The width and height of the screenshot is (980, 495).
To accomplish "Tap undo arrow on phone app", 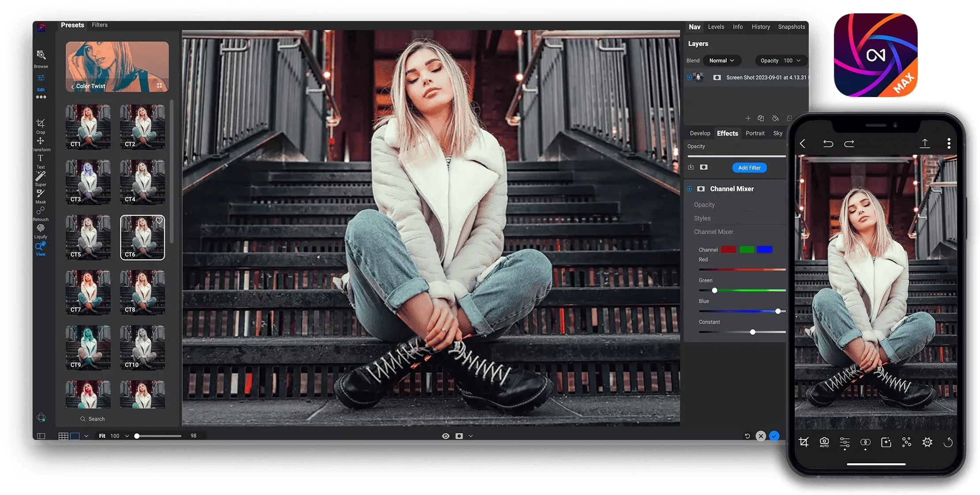I will (x=828, y=143).
